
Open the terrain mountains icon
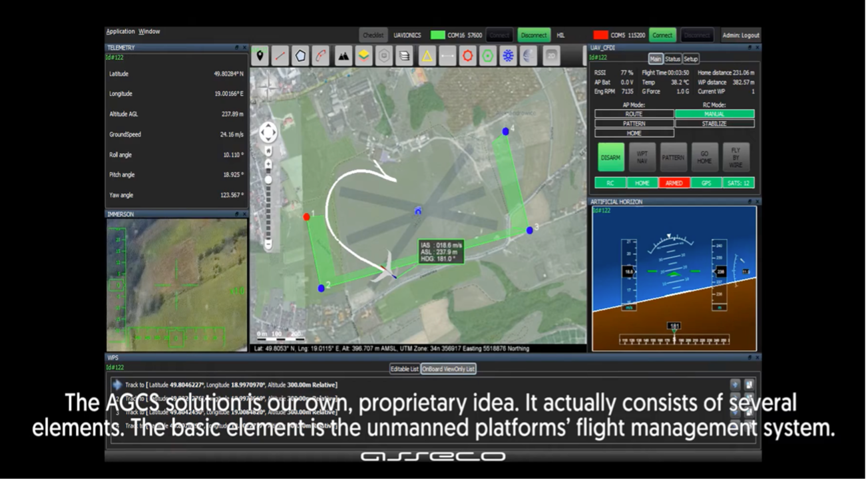tap(343, 56)
